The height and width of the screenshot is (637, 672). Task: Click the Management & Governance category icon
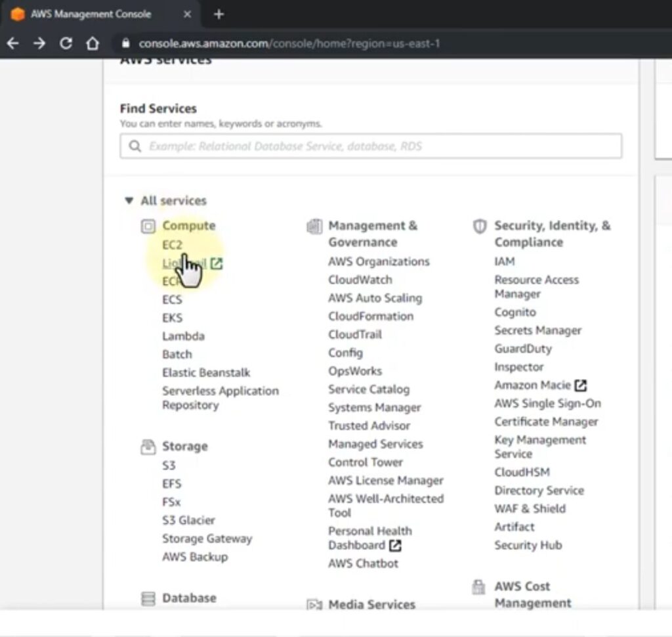pos(314,227)
